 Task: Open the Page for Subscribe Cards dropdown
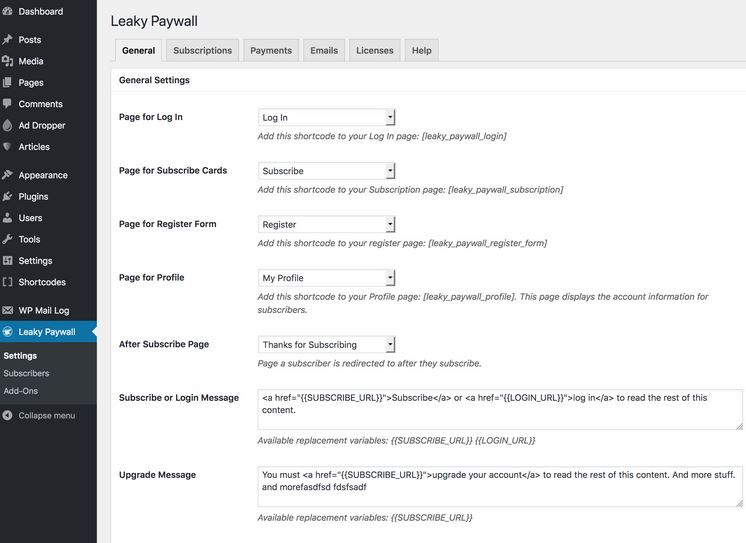(x=326, y=171)
